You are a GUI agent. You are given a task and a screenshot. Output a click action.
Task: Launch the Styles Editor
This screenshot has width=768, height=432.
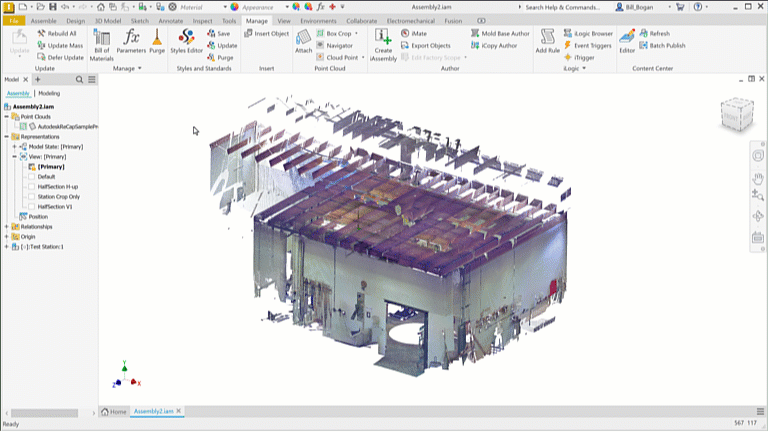(x=186, y=41)
